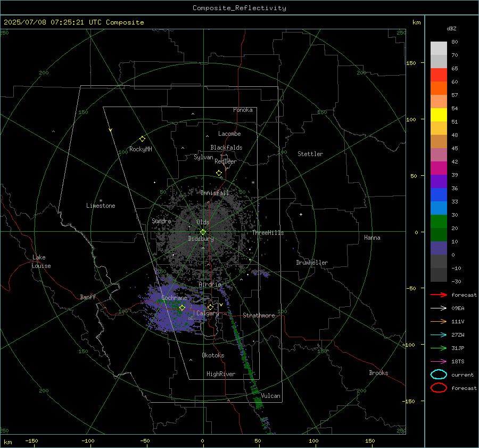Screen dimensions: 479x448
Task: Click the Composite_Reflectivity title
Action: point(240,8)
